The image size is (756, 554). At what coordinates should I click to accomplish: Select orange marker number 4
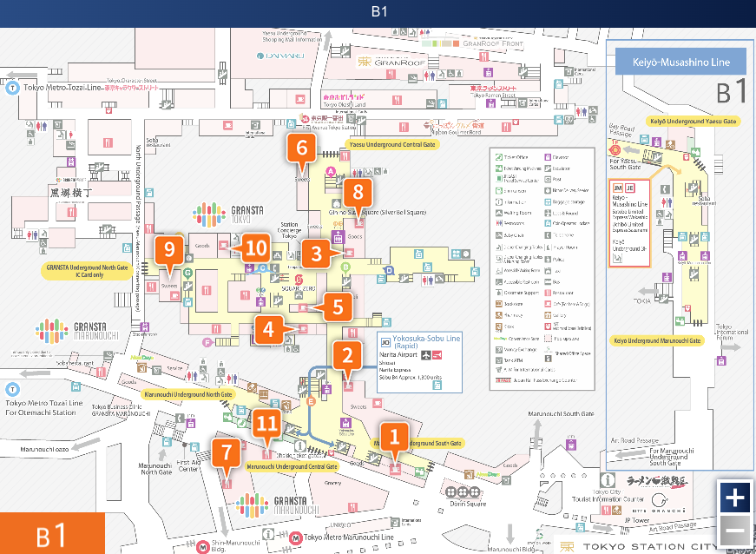pos(269,329)
